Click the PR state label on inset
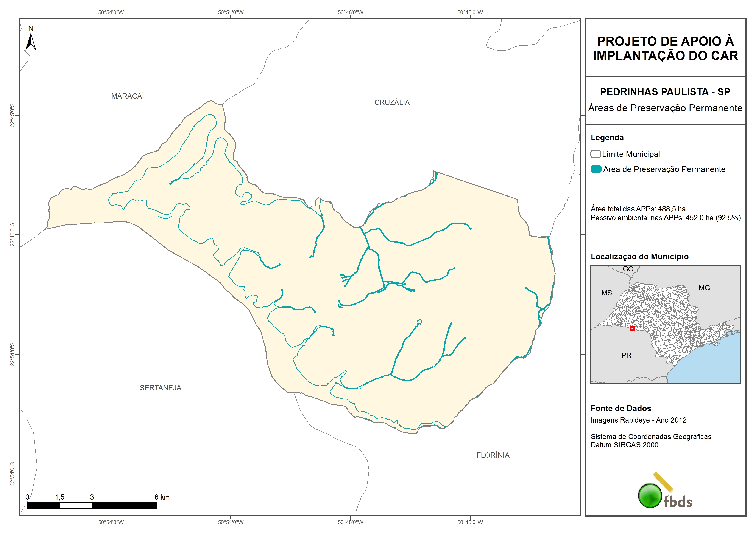756x534 pixels. (x=626, y=355)
